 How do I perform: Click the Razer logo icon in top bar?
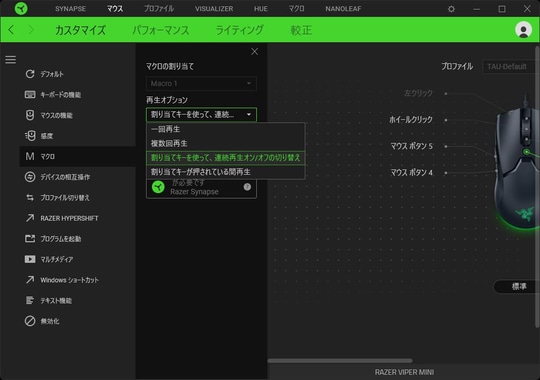click(x=21, y=8)
